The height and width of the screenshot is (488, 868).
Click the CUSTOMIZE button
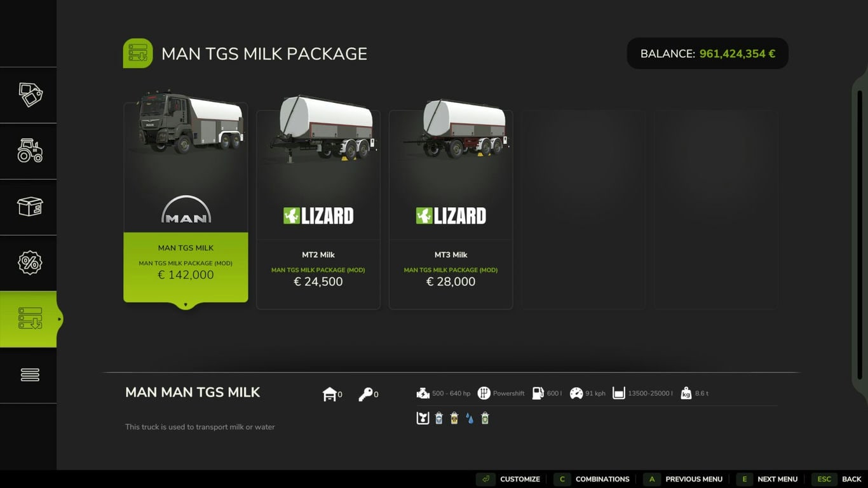pyautogui.click(x=510, y=479)
